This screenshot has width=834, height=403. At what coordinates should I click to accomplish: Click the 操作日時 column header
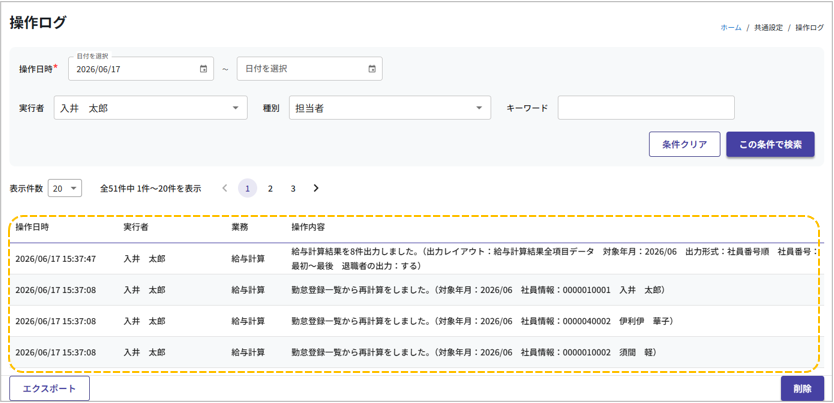pyautogui.click(x=32, y=228)
